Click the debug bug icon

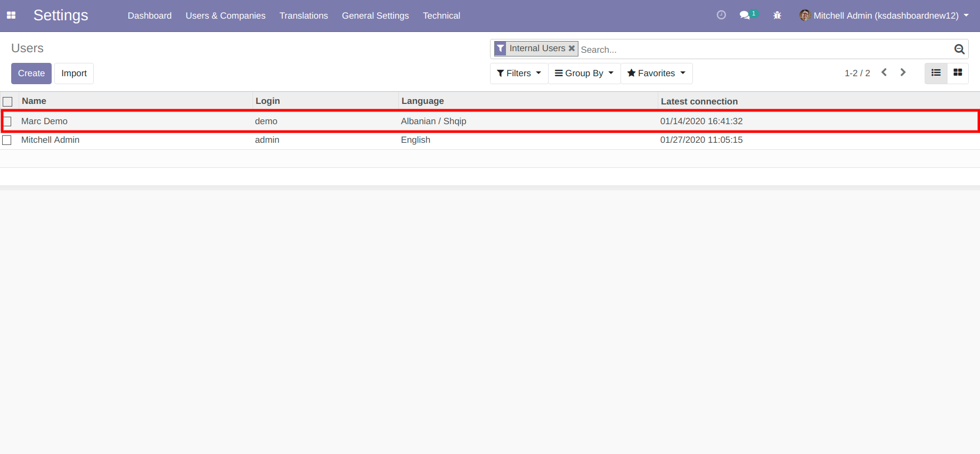pyautogui.click(x=777, y=15)
